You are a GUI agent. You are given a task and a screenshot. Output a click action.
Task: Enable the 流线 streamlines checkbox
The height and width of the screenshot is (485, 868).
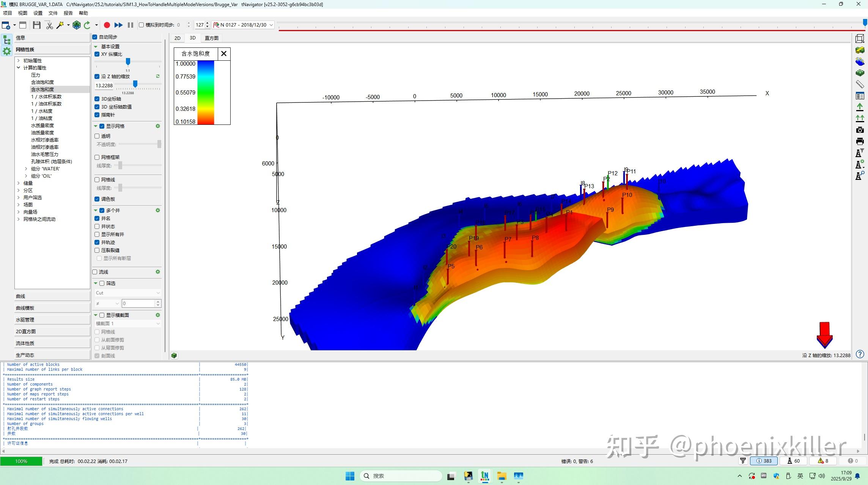pos(95,272)
